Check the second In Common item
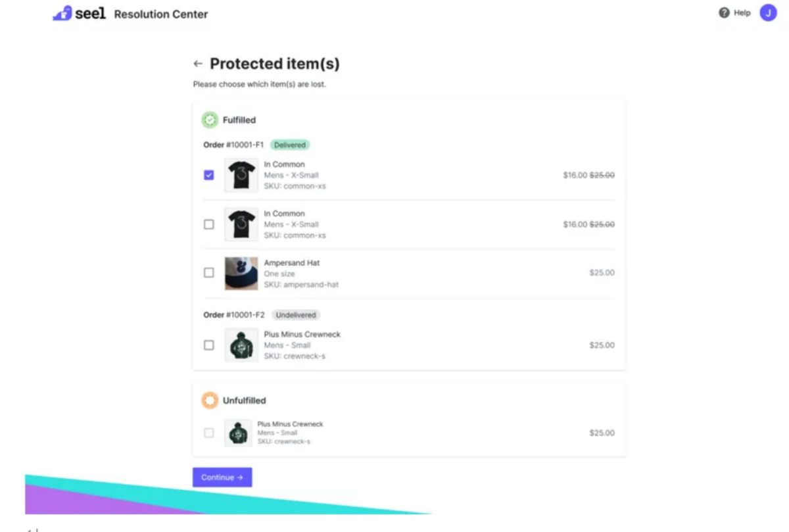The image size is (789, 532). (x=209, y=224)
